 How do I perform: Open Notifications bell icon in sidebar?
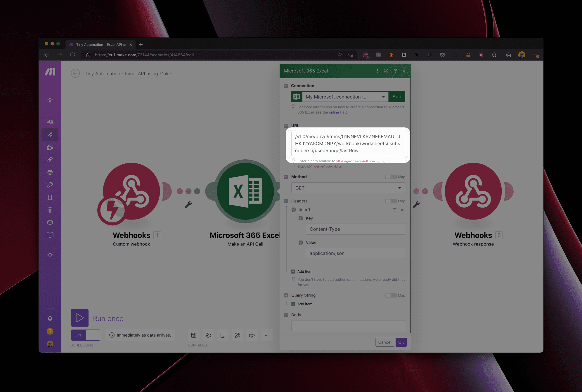[50, 318]
